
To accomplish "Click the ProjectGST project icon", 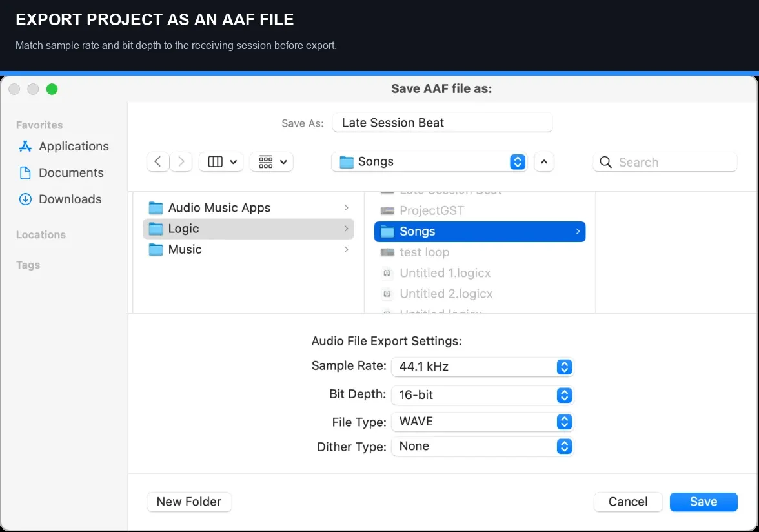I will point(387,210).
